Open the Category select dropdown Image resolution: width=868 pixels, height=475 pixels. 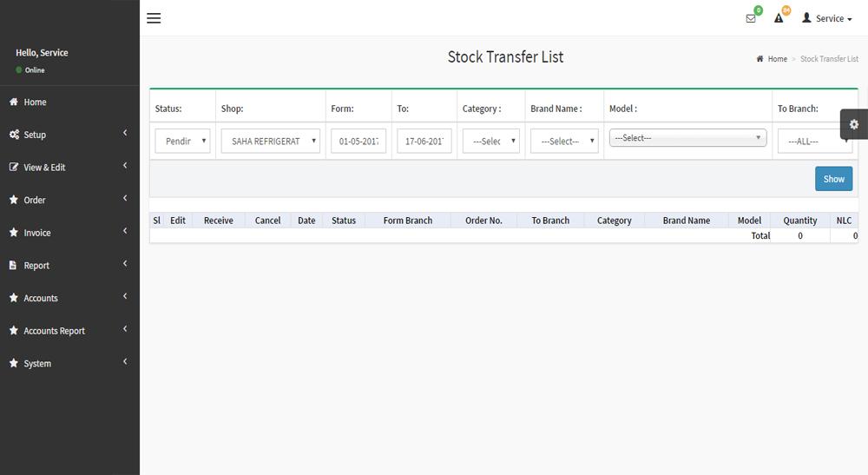490,141
